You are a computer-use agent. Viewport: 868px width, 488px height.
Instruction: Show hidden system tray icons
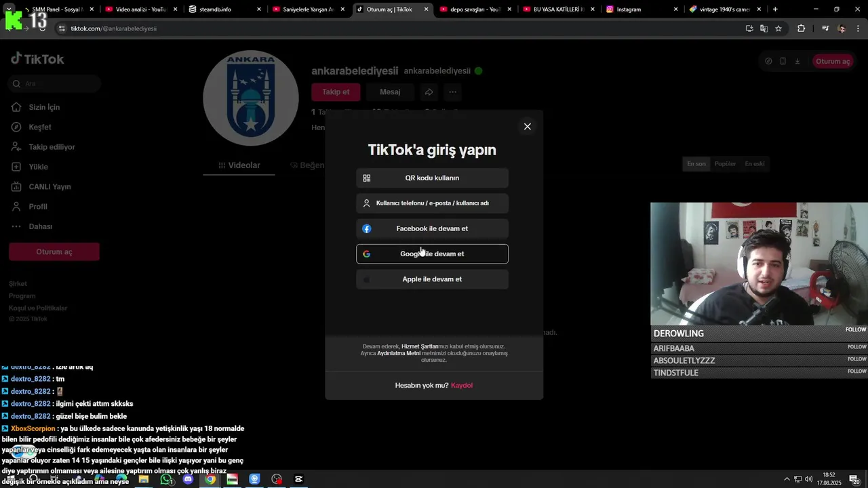click(787, 479)
